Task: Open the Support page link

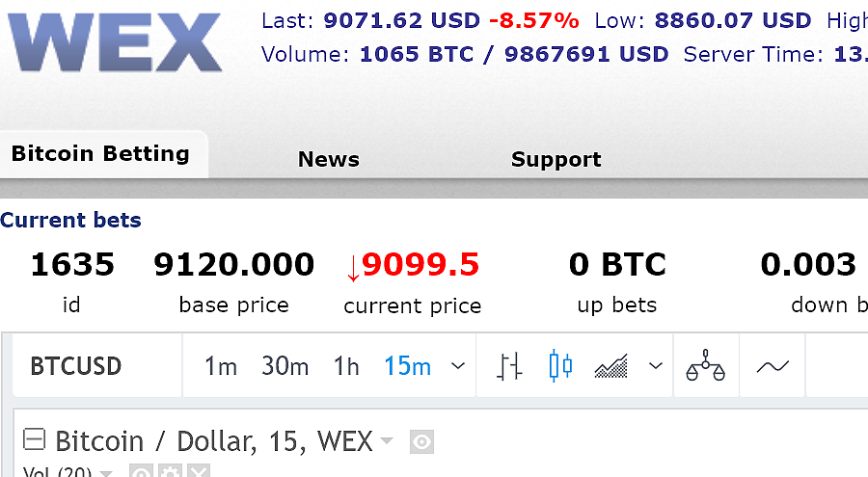Action: (556, 160)
